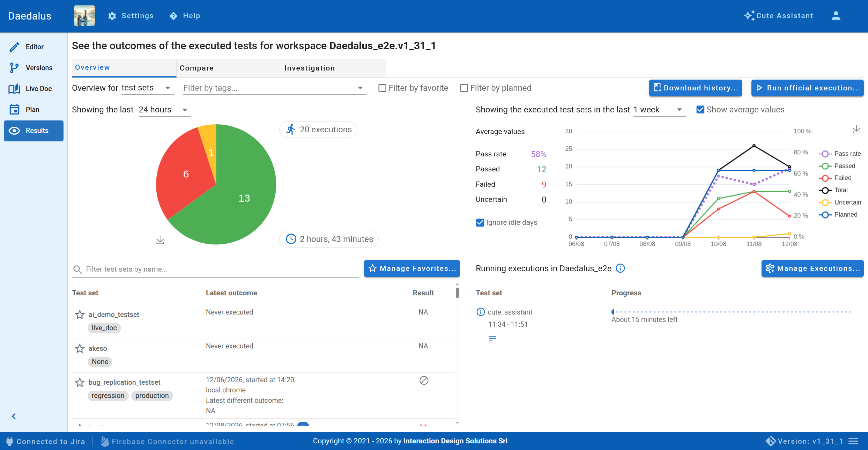Click the Manage Favorites button
868x450 pixels.
coord(412,268)
